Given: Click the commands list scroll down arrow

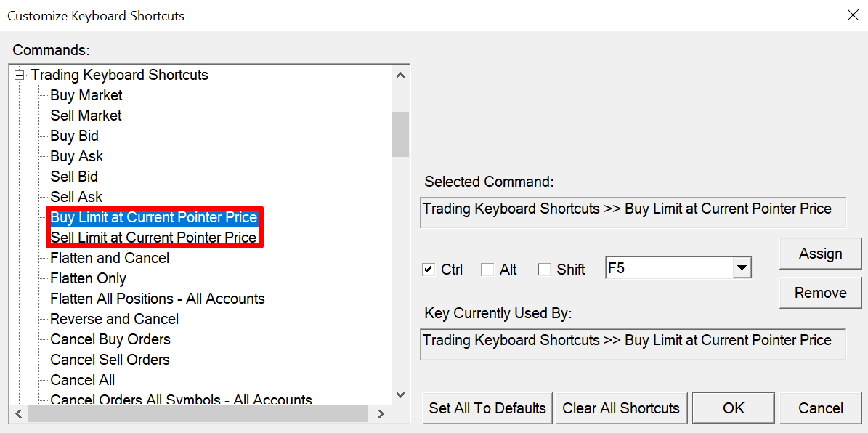Looking at the screenshot, I should click(400, 394).
